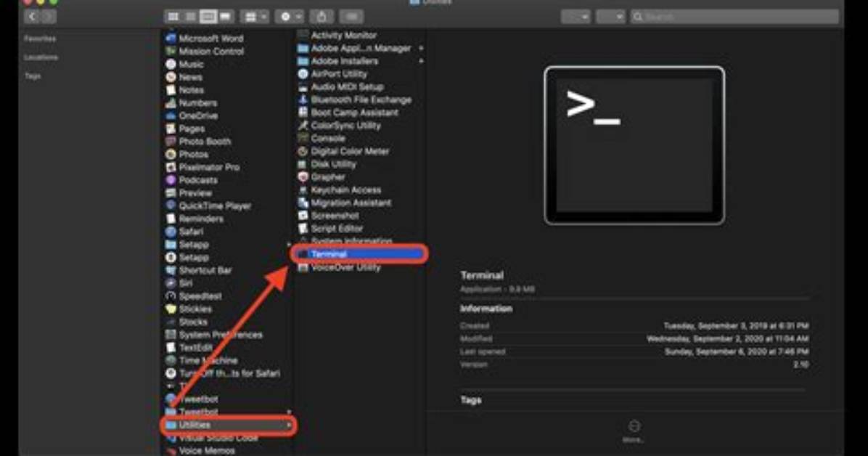The image size is (868, 456).
Task: Click the More button in preview pane
Action: click(x=634, y=431)
